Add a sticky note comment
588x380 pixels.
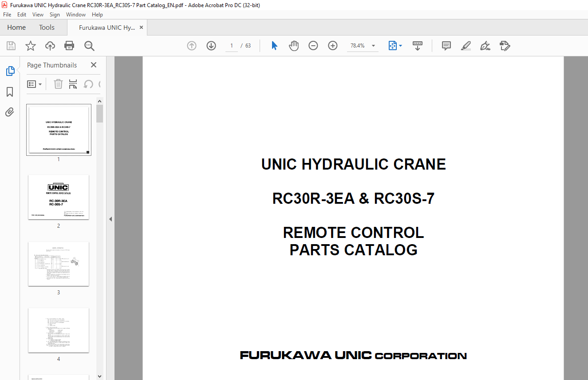tap(446, 46)
